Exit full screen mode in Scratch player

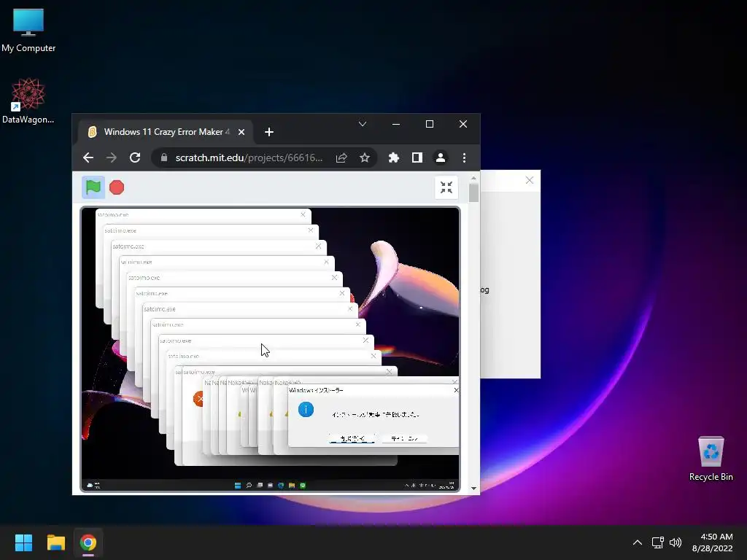click(x=446, y=187)
